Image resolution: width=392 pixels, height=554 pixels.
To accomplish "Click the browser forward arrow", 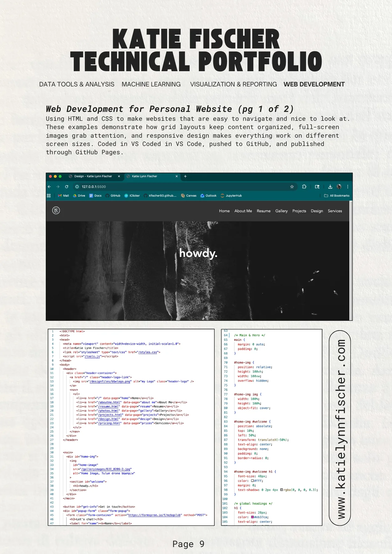I will point(58,187).
